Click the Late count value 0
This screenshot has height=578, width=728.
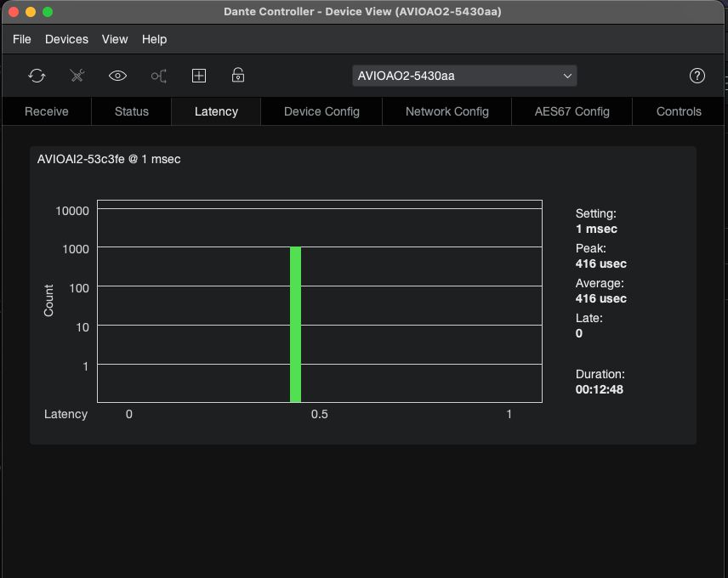coord(578,333)
